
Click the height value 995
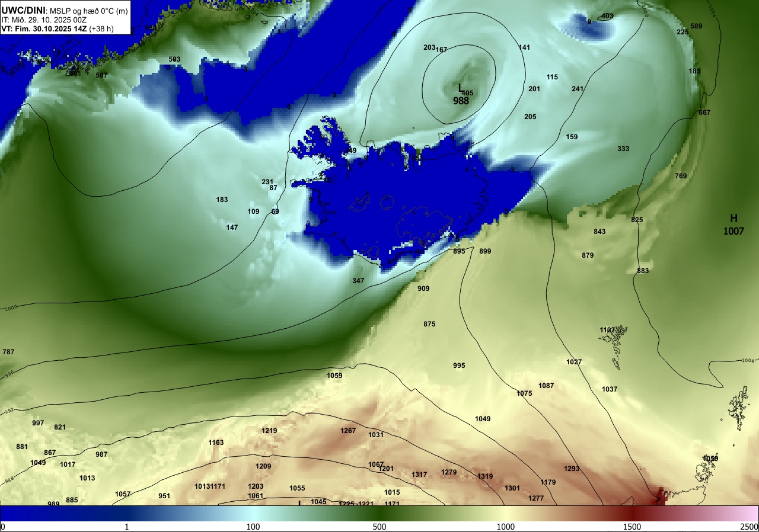point(459,366)
